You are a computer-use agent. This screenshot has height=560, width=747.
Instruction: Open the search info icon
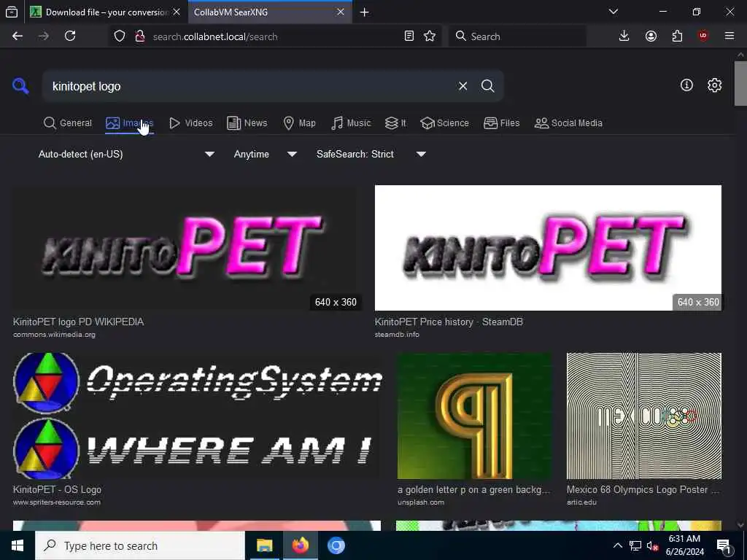pyautogui.click(x=686, y=85)
